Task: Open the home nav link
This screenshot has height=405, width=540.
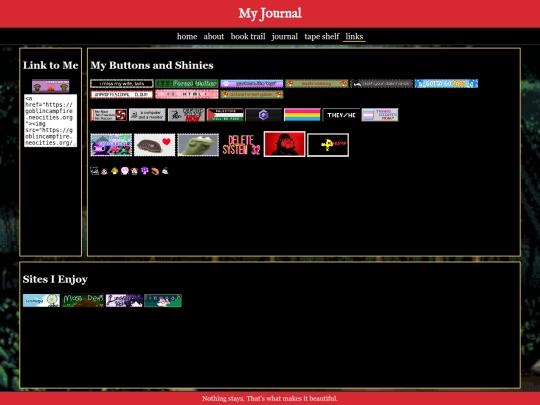Action: [187, 37]
